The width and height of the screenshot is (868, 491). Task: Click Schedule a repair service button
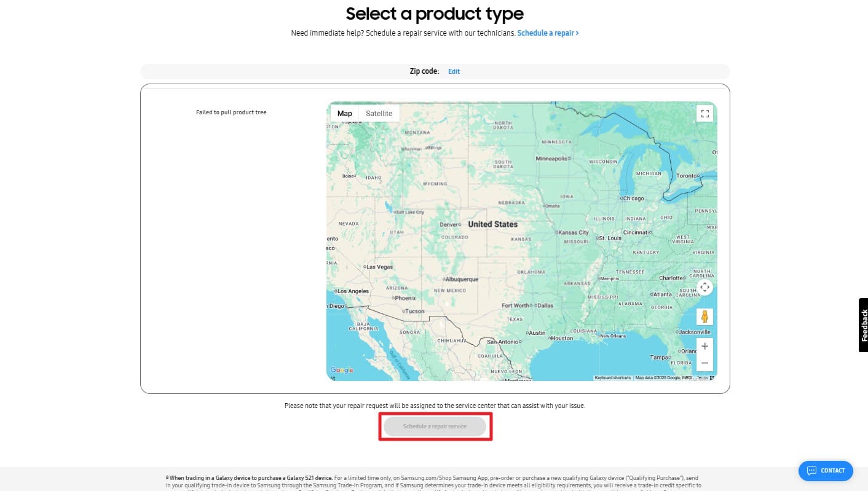point(435,426)
